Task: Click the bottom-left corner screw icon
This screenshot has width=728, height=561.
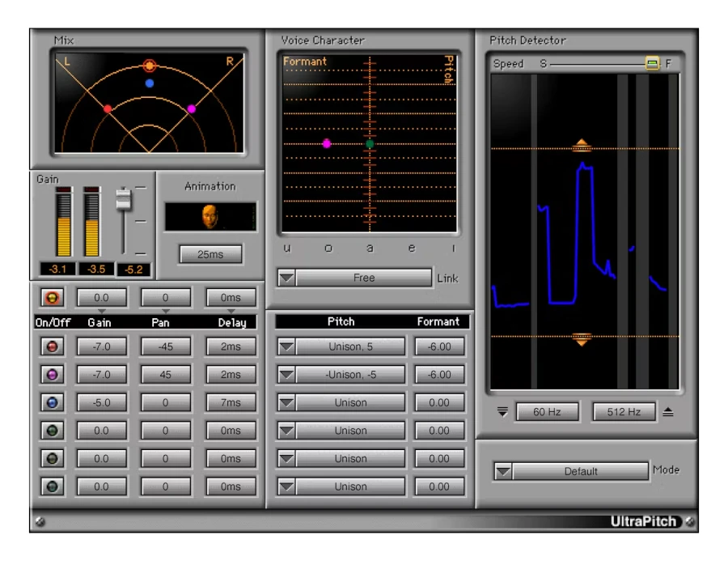Action: coord(40,522)
